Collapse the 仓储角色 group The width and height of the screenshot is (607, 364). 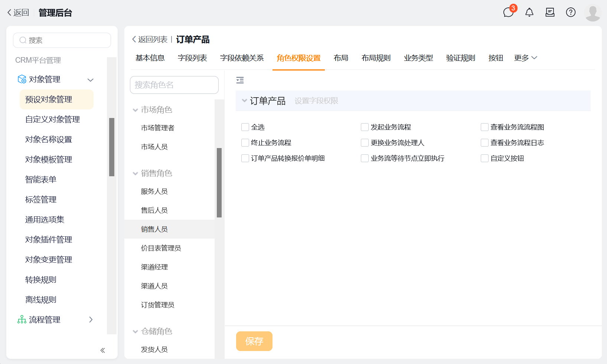135,331
